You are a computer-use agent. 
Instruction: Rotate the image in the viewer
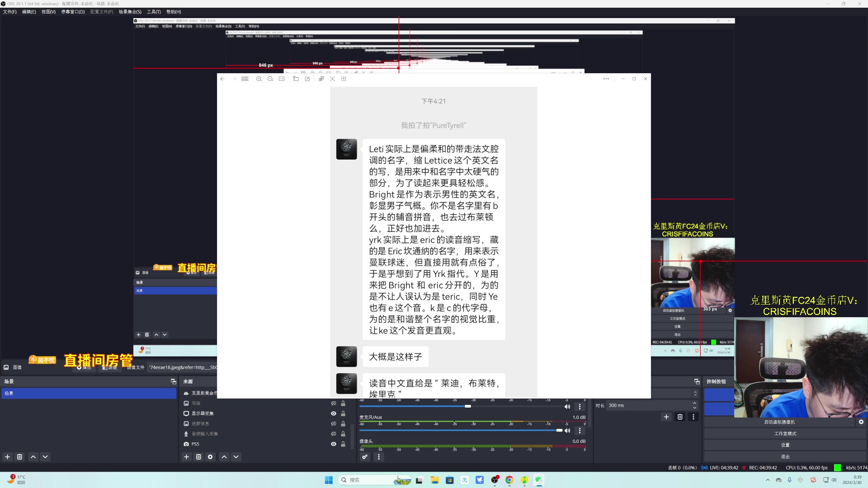coord(296,79)
